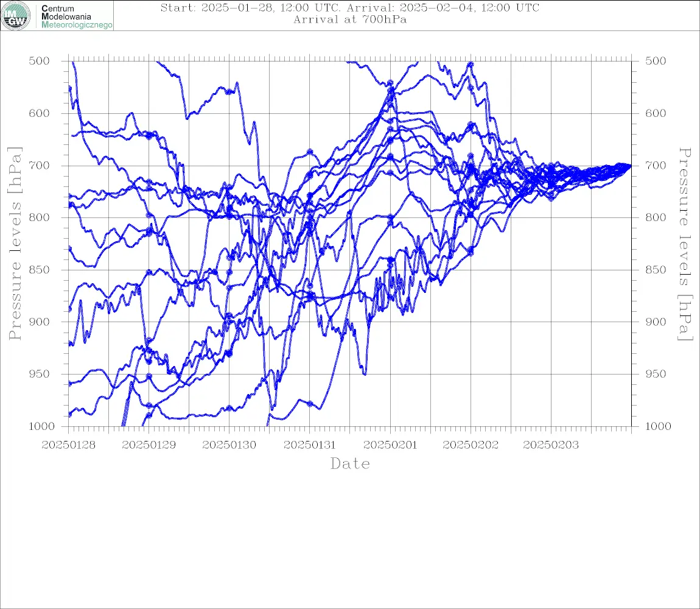Click the left axis 500 label

click(x=40, y=61)
